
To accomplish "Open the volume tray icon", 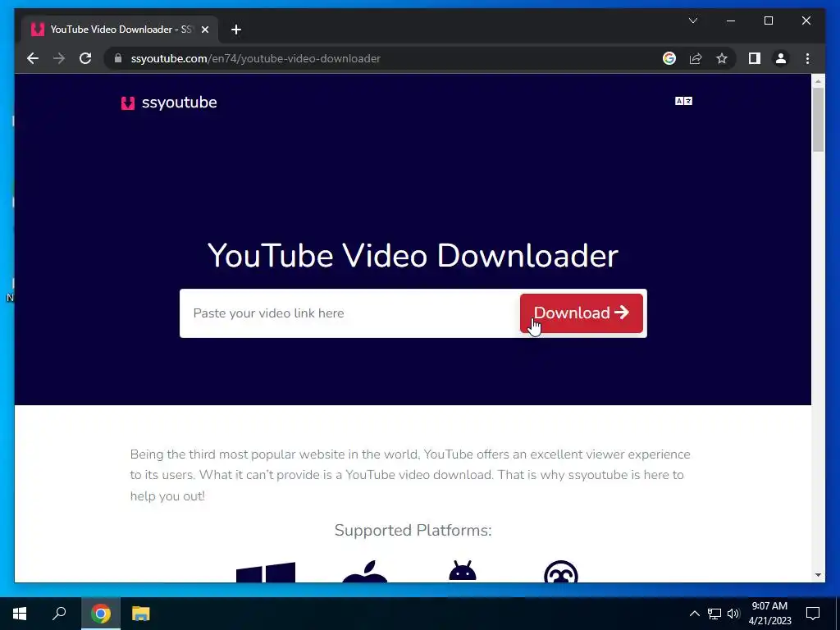I will pos(733,614).
